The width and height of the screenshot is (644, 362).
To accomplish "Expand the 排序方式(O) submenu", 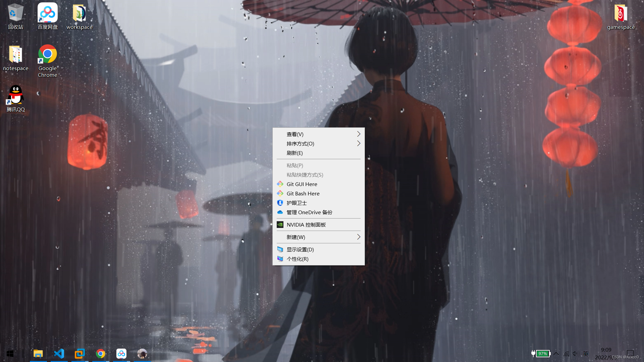I will coord(319,143).
